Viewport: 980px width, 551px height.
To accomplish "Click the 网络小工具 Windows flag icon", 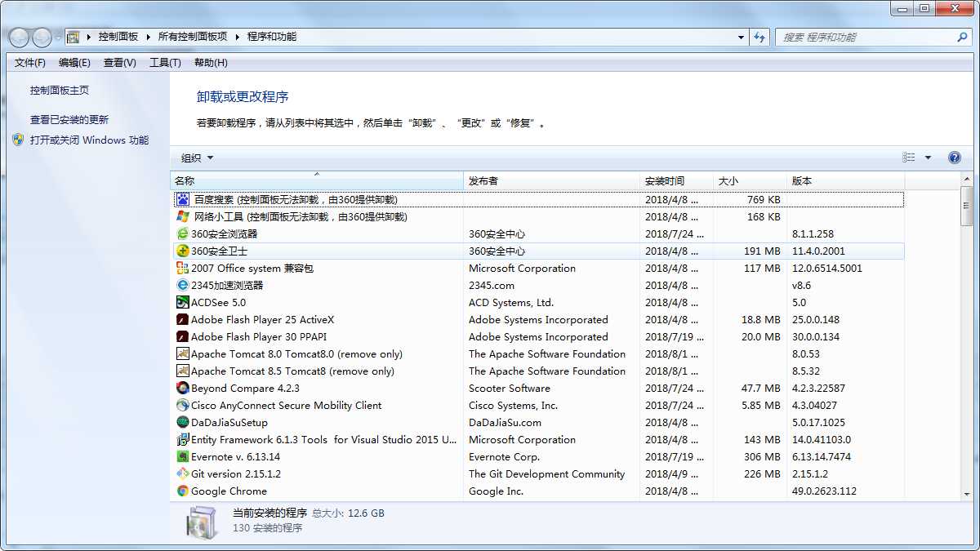I will point(183,216).
